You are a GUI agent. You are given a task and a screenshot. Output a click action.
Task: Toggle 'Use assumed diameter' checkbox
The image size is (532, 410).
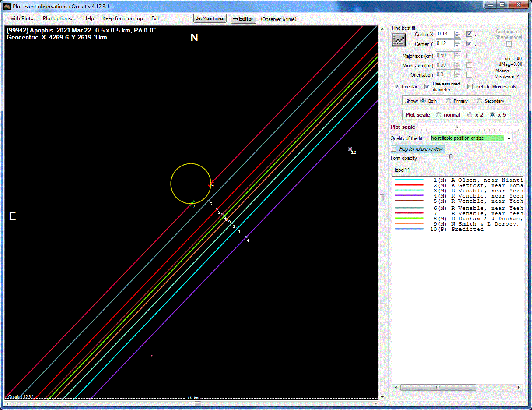(x=427, y=87)
